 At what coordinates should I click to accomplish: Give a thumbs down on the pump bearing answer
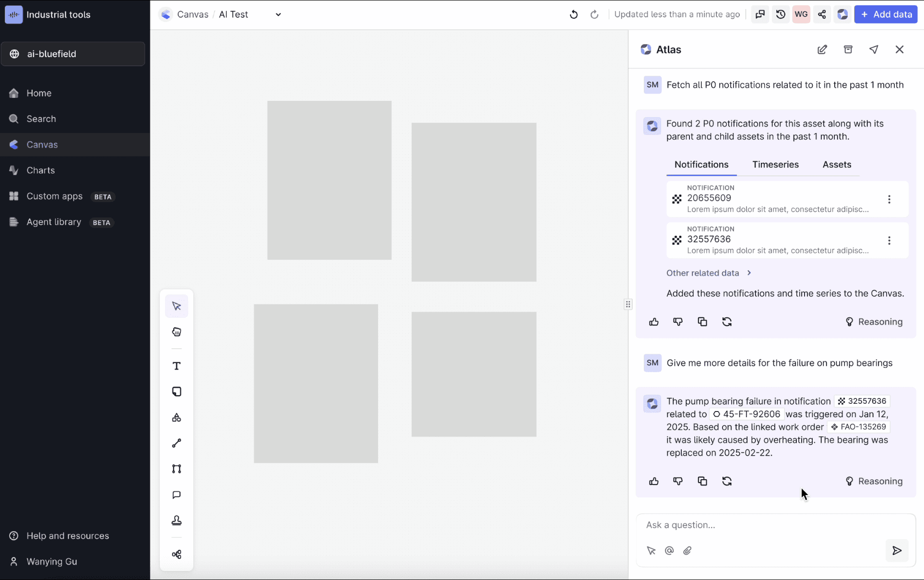coord(678,481)
